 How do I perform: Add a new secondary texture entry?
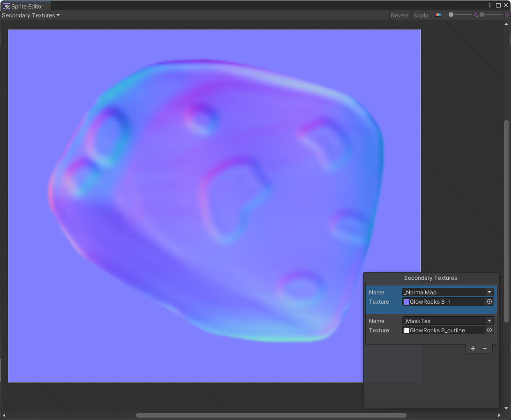click(473, 348)
